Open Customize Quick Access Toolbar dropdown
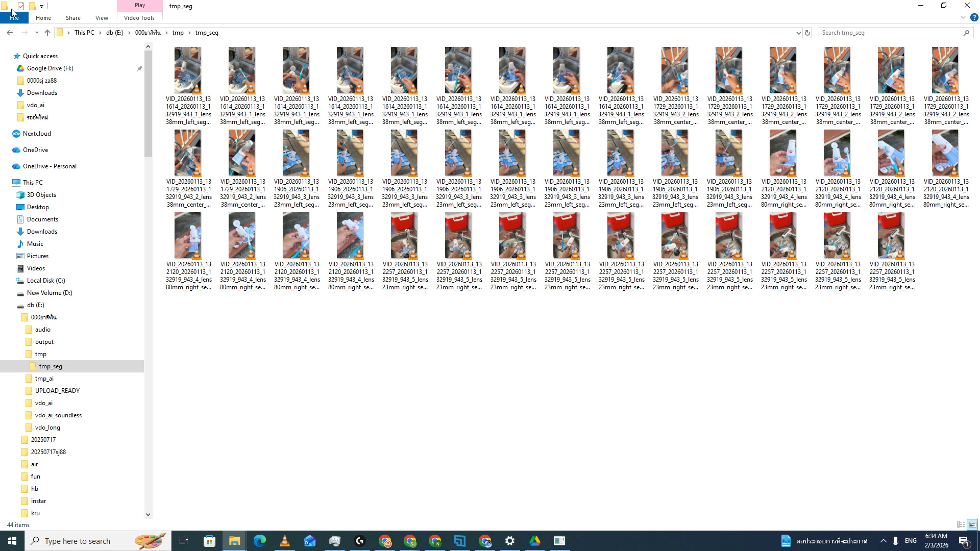Viewport: 980px width, 551px height. point(41,6)
